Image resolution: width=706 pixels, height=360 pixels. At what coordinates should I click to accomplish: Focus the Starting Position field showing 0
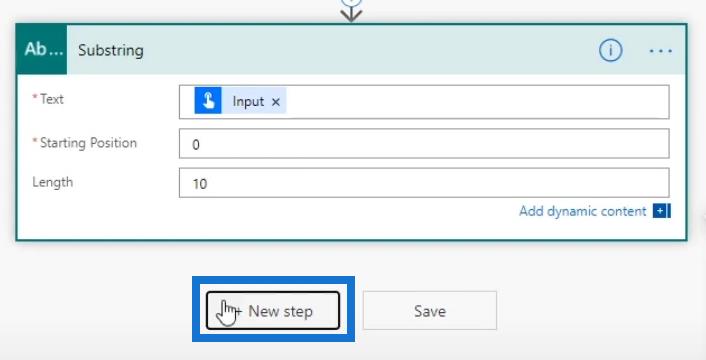tap(424, 144)
